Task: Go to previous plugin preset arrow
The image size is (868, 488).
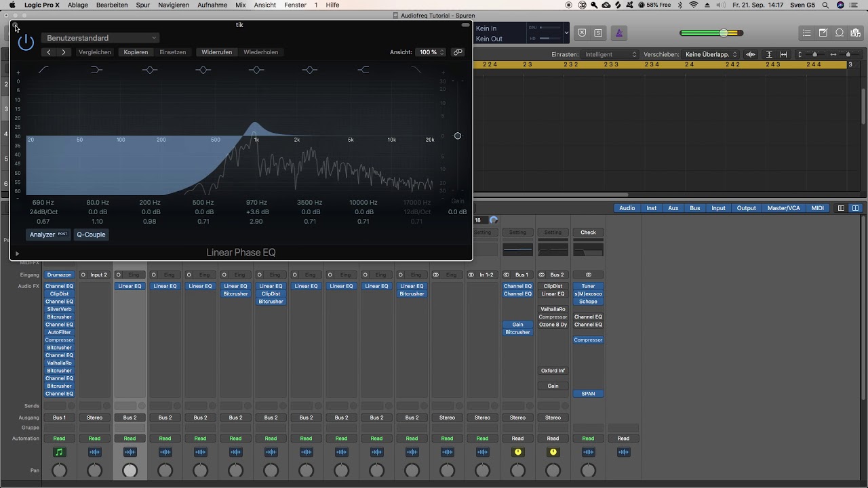Action: 49,52
